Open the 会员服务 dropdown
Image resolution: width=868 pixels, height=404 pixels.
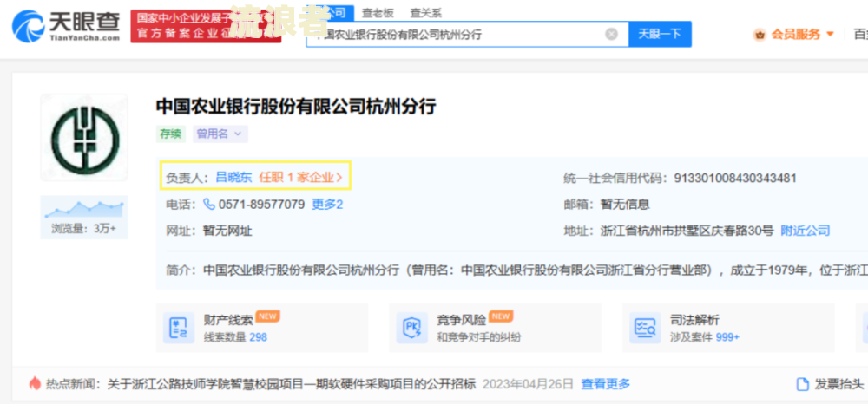click(x=794, y=35)
